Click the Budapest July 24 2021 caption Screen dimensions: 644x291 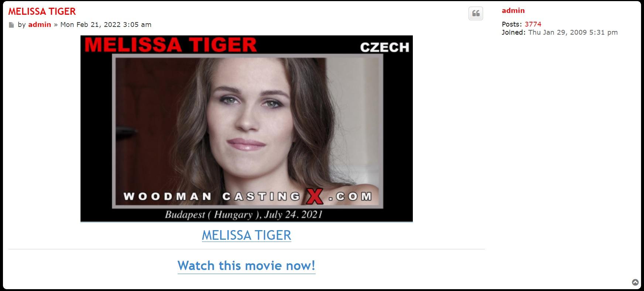(244, 215)
